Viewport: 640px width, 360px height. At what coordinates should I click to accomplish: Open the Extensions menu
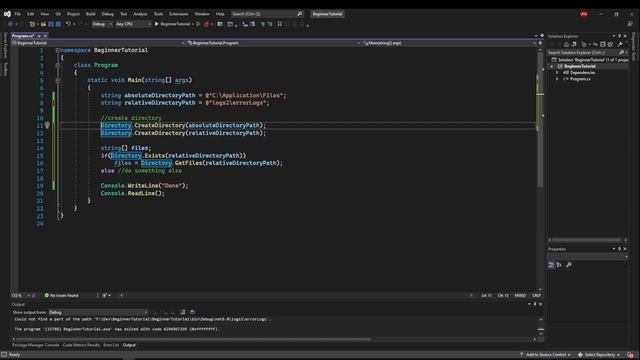[179, 14]
